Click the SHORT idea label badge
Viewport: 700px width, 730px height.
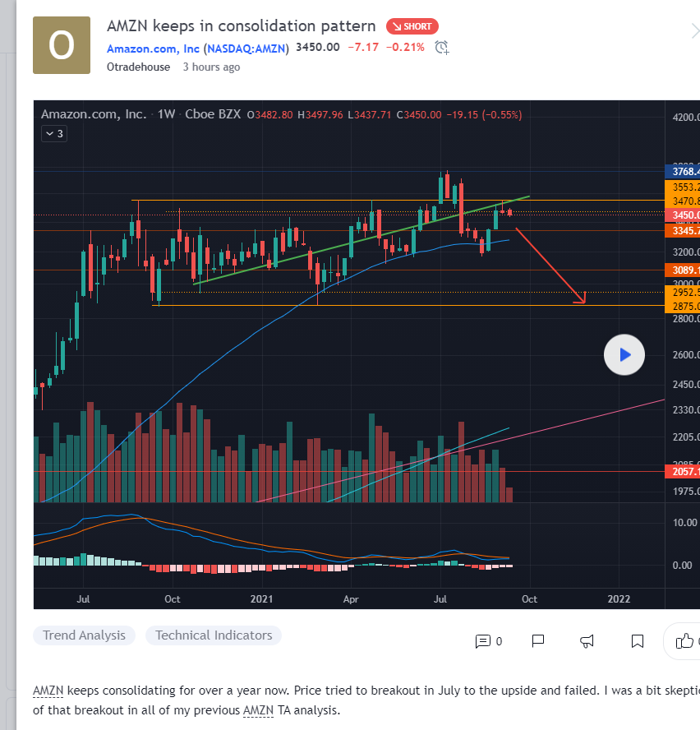412,26
